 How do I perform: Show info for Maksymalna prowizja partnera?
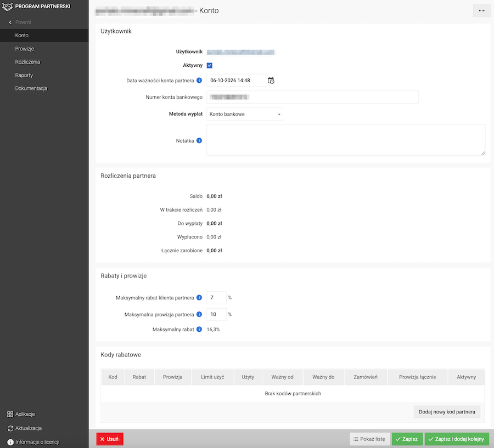click(199, 314)
